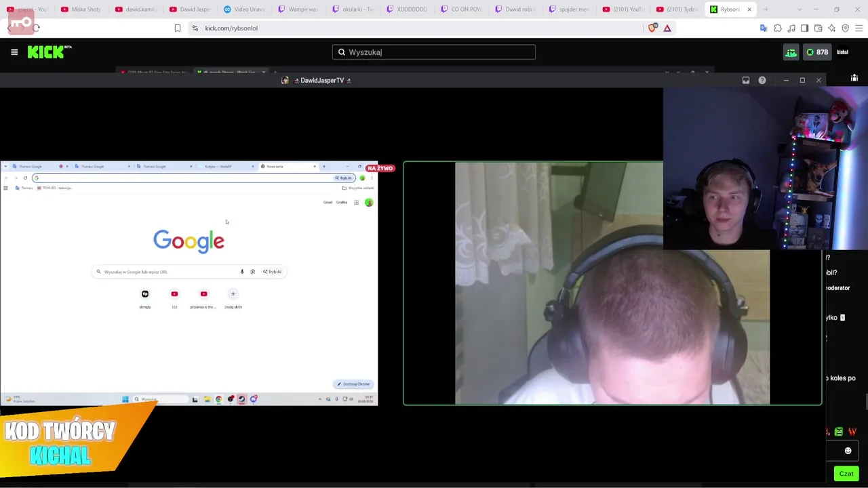868x488 pixels.
Task: Expand the streamed taskbar hidden icons chevron
Action: (320, 399)
